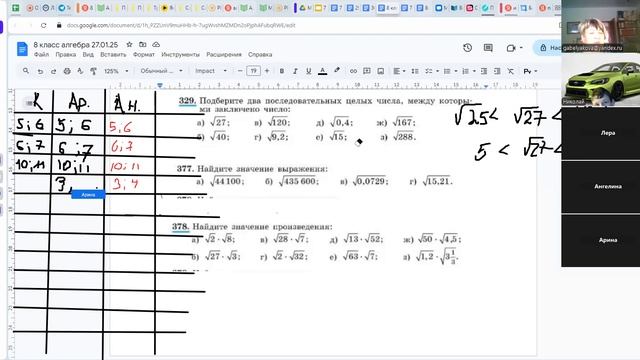Check the cloud save status icon
Viewport: 640px width, 360px height.
[156, 44]
